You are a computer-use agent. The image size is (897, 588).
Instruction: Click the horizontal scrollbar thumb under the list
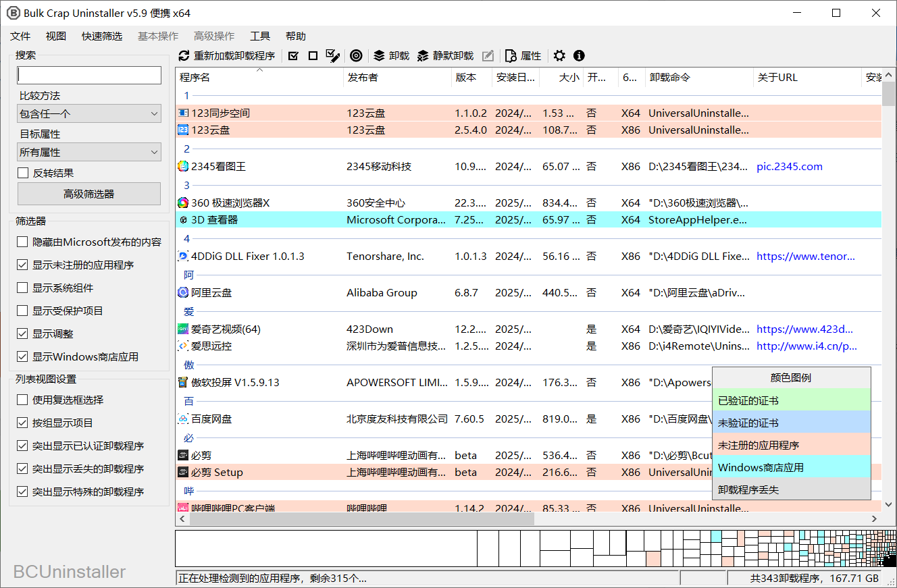(x=361, y=519)
